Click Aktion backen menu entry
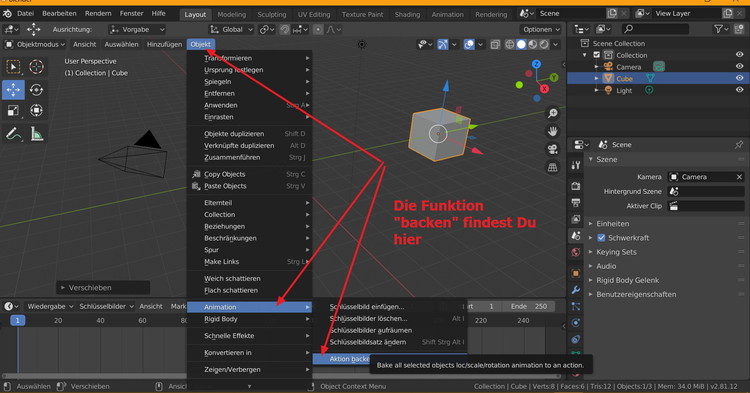 (349, 359)
